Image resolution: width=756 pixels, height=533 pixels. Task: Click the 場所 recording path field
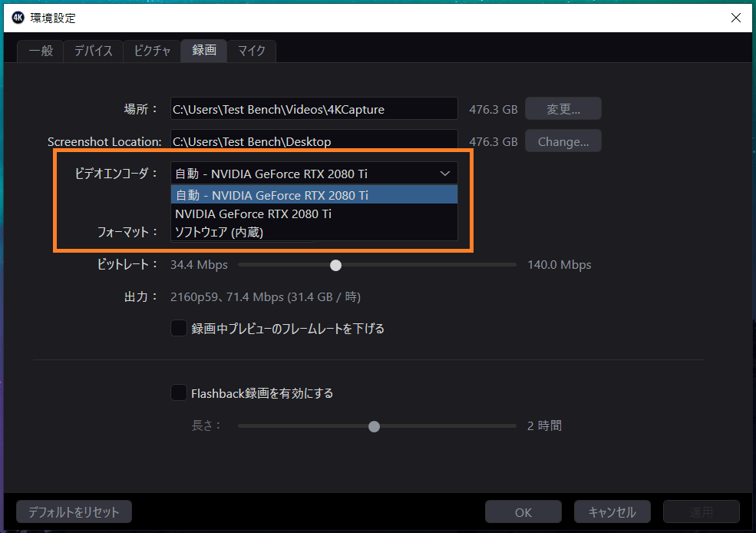[x=314, y=109]
